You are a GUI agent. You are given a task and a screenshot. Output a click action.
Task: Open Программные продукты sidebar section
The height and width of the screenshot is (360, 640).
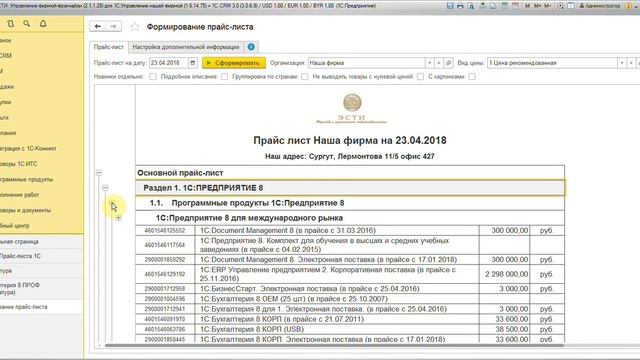click(x=27, y=179)
